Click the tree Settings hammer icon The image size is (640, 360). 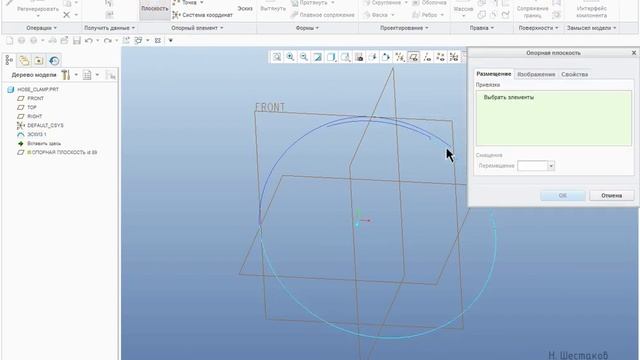(65, 75)
